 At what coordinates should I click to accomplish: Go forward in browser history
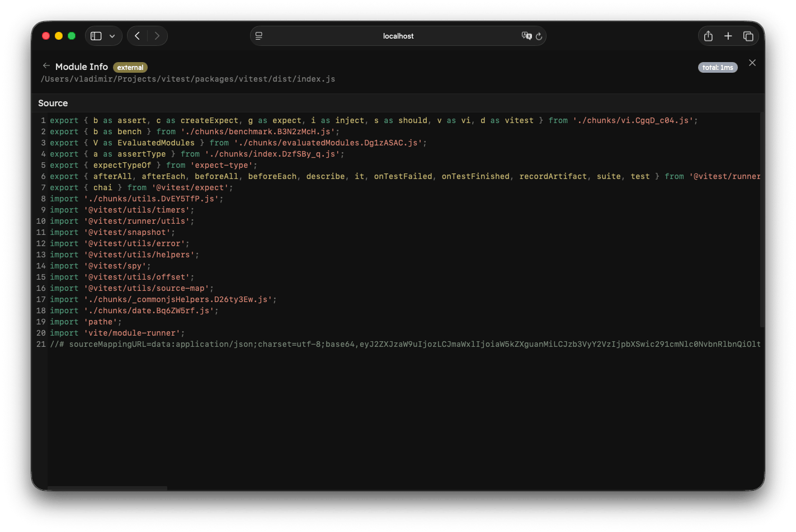pos(157,35)
